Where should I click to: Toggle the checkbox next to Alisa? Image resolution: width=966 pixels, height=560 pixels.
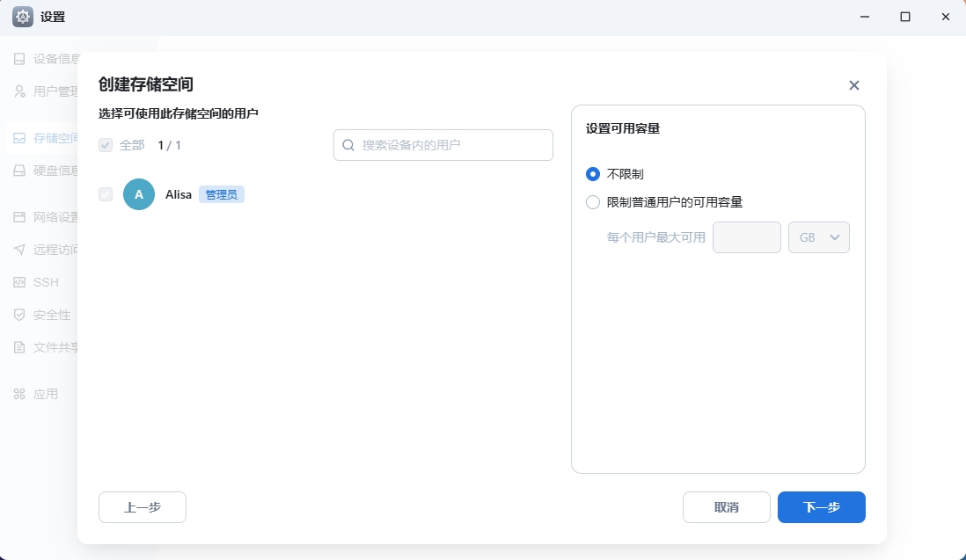click(106, 194)
